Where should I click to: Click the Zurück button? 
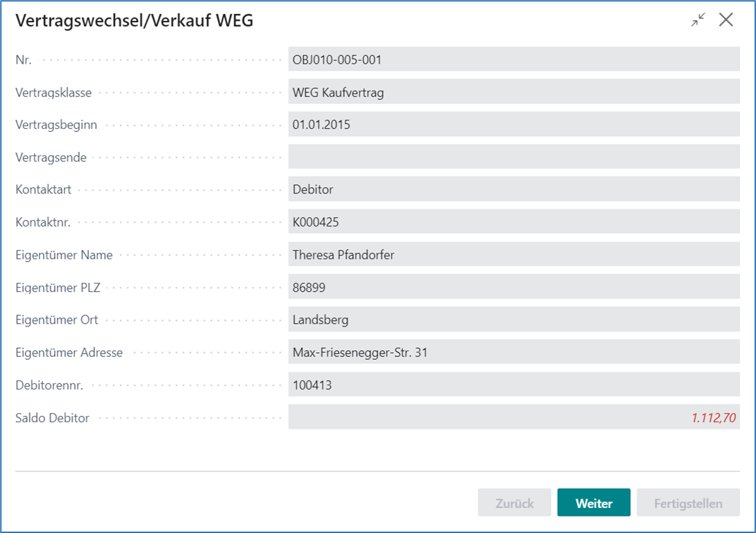coord(514,503)
